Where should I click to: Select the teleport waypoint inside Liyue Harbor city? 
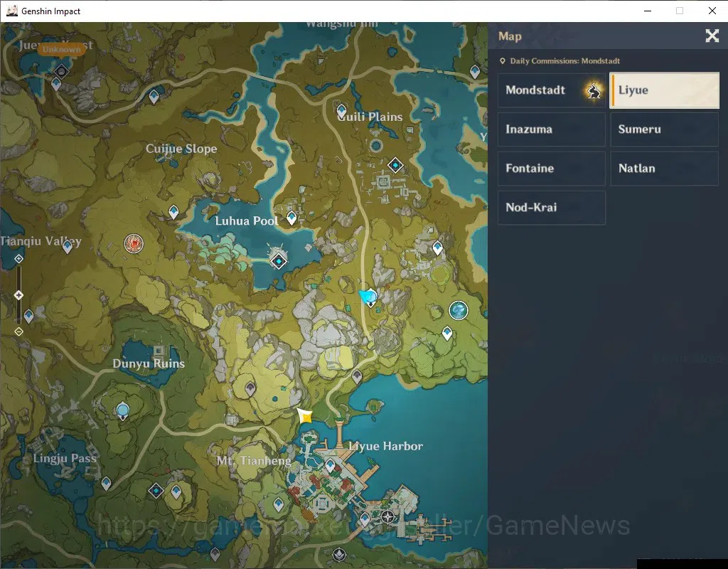click(x=330, y=465)
